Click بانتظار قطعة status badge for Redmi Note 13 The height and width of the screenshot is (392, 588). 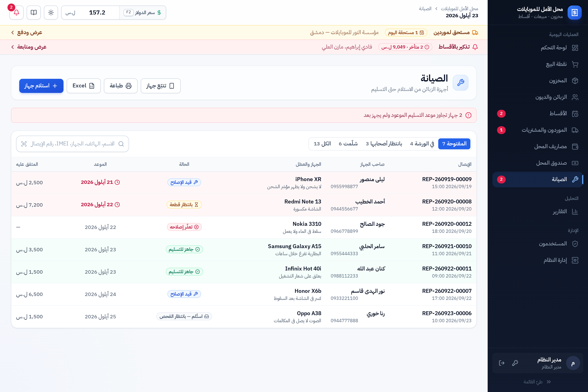point(184,204)
